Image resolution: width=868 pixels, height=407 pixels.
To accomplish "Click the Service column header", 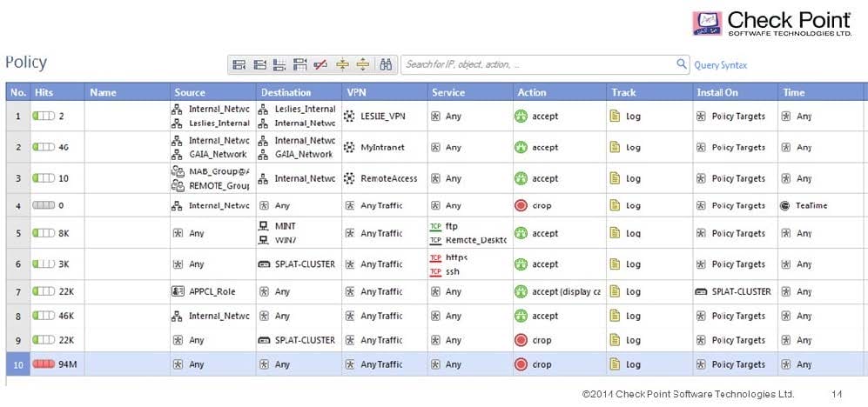I will coord(470,92).
